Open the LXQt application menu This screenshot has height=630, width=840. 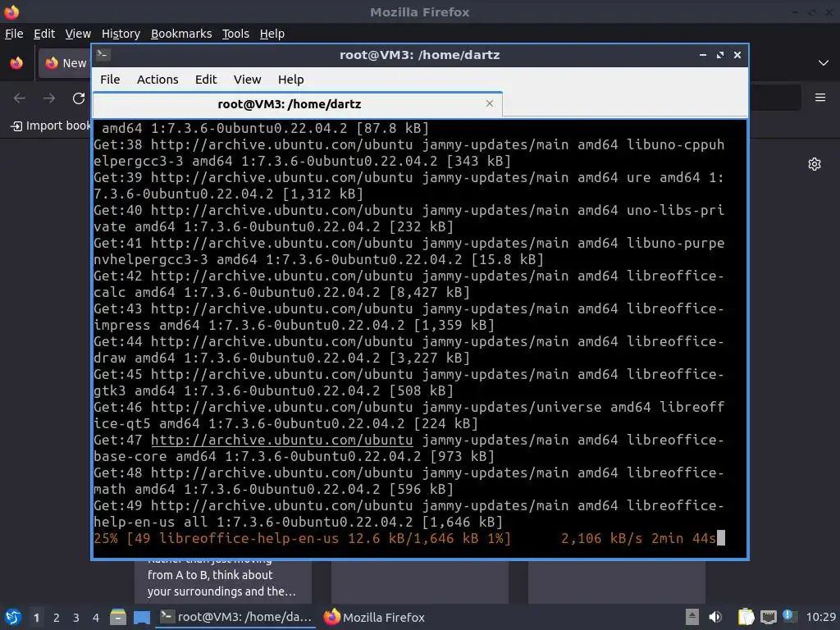tap(12, 617)
